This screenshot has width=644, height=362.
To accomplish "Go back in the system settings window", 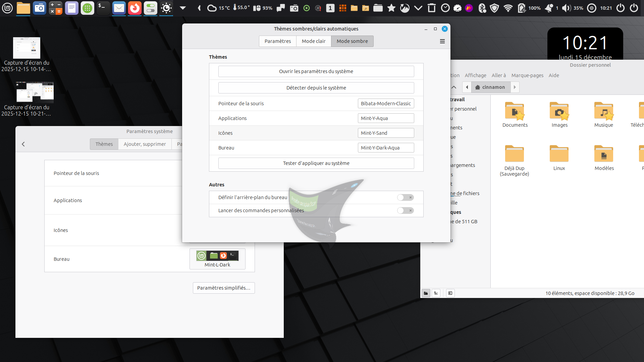I will click(23, 144).
